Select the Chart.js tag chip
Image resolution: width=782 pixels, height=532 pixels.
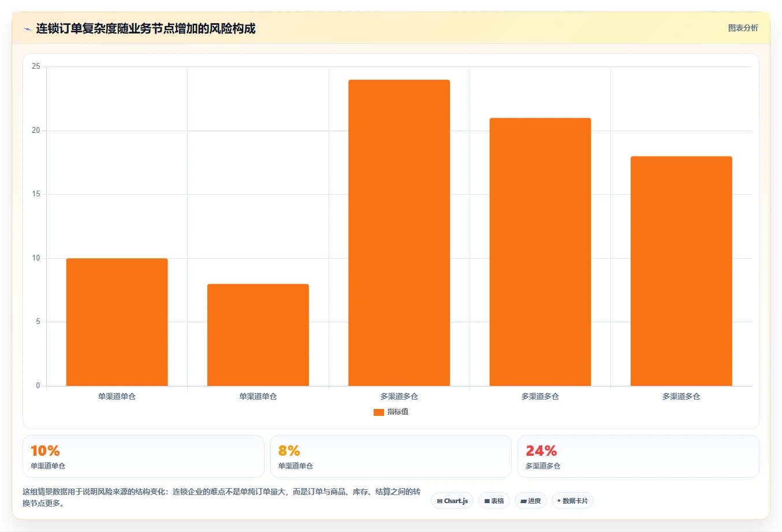[452, 501]
